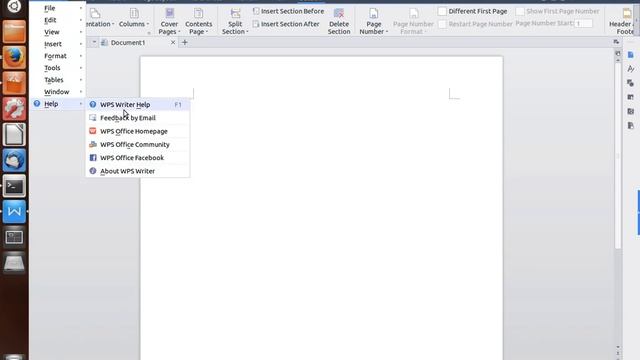Expand the Window submenu
640x360 pixels.
pyautogui.click(x=58, y=92)
